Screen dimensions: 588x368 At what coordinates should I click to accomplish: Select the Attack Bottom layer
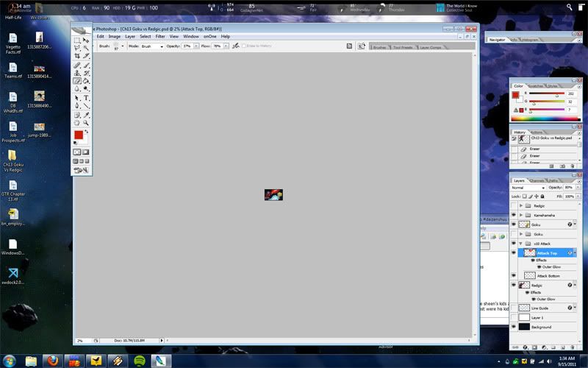click(x=548, y=276)
